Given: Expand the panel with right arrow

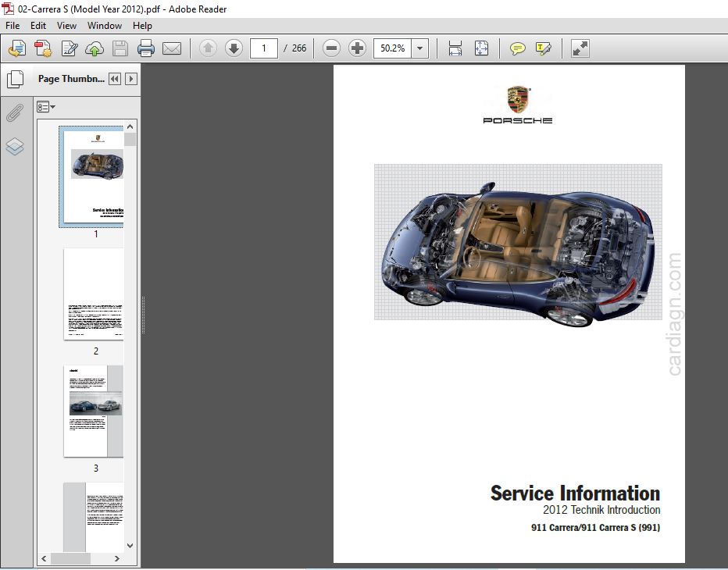Looking at the screenshot, I should point(131,79).
